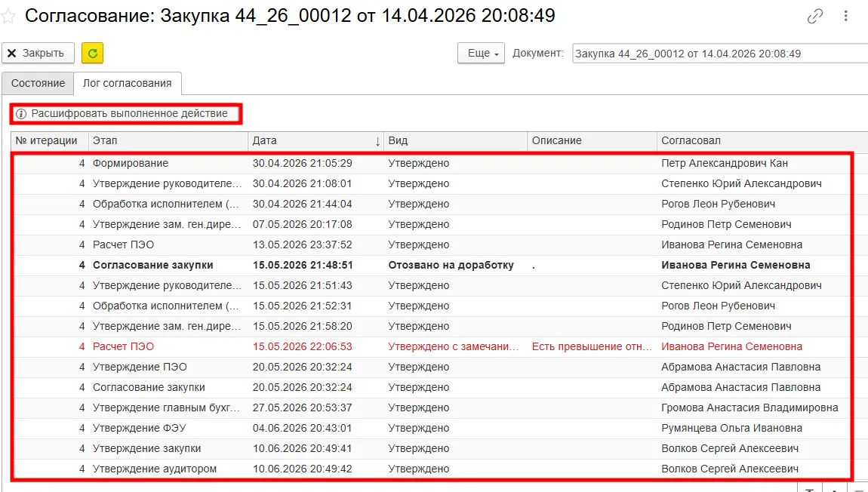Click the Закрыть button
The image size is (868, 492).
38,53
